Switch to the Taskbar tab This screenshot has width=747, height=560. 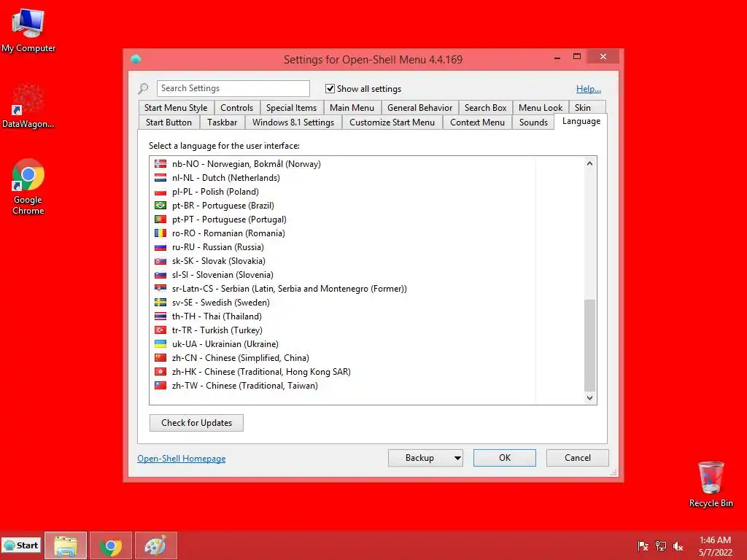pos(222,122)
